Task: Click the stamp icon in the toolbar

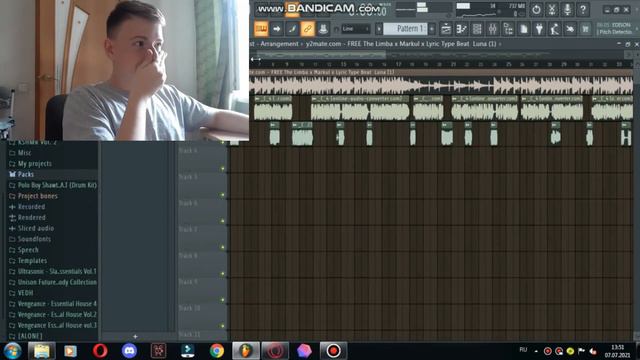Action: pyautogui.click(x=323, y=29)
